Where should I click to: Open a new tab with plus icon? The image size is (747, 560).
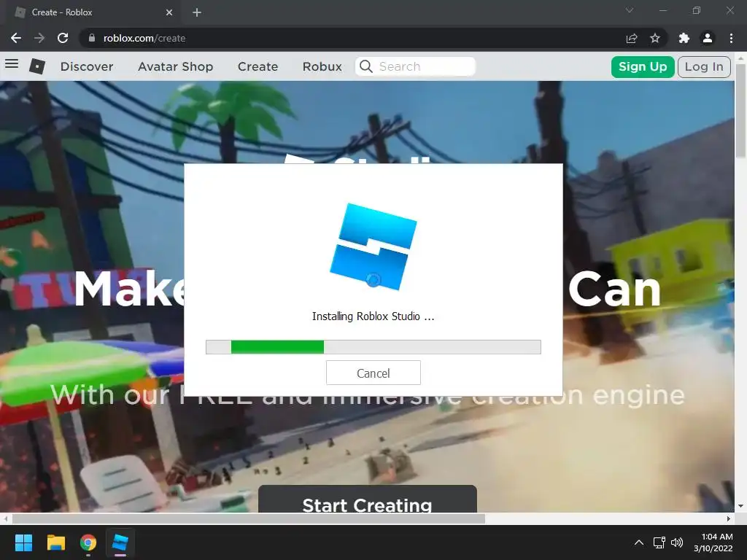click(197, 12)
